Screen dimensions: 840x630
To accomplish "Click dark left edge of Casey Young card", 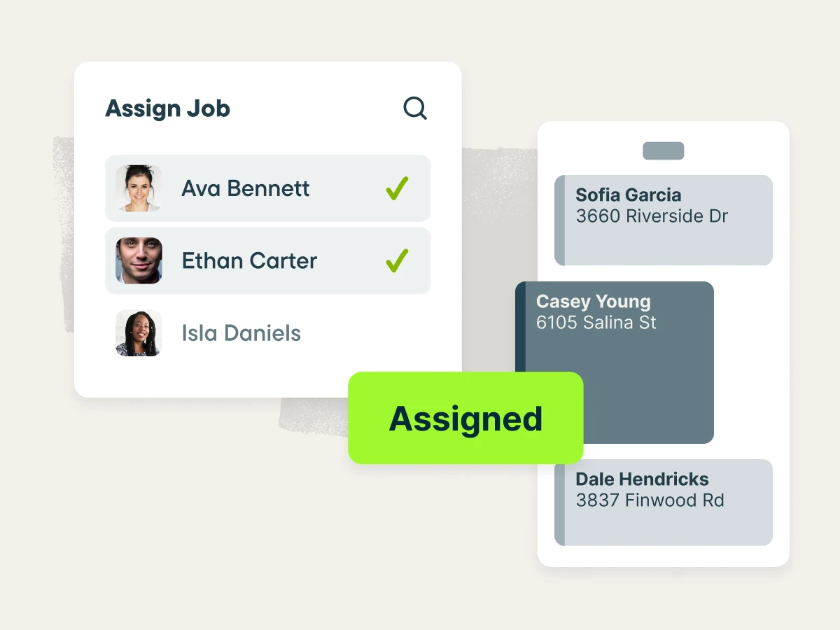I will (520, 326).
